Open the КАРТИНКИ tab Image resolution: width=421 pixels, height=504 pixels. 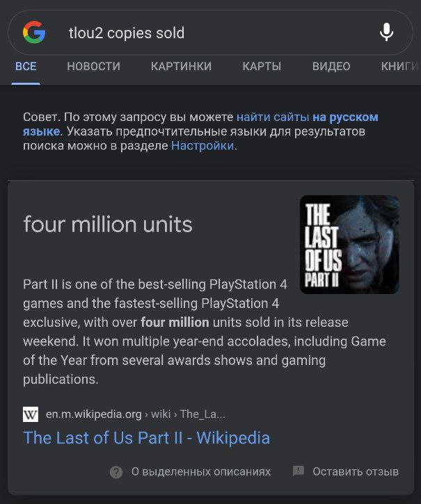coord(181,67)
